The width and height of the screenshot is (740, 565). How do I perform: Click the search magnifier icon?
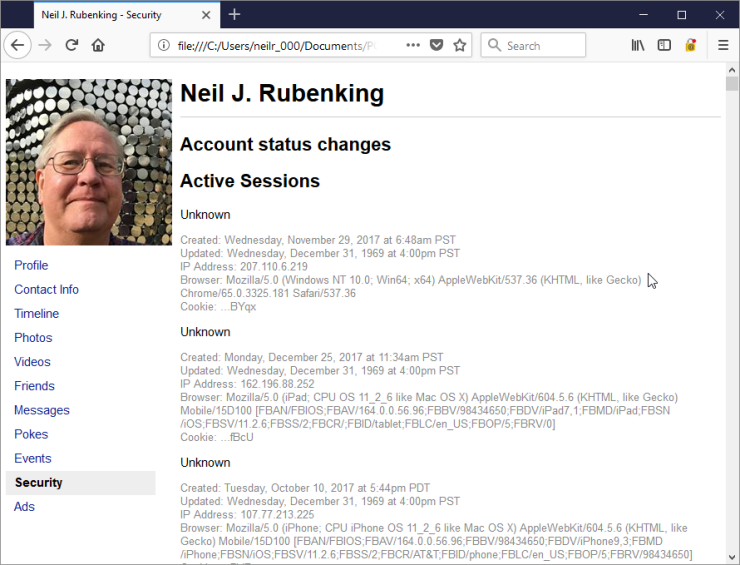[494, 45]
